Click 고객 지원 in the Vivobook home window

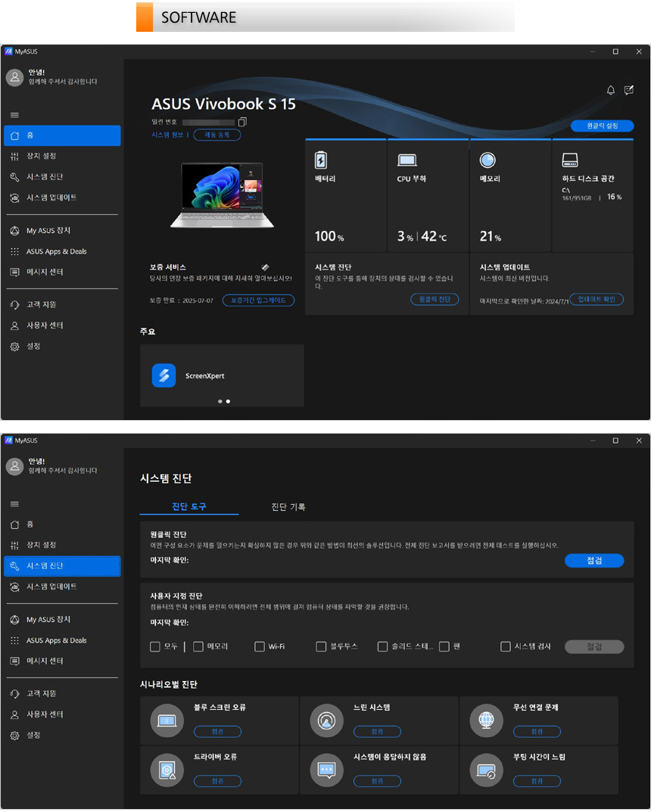[x=62, y=305]
